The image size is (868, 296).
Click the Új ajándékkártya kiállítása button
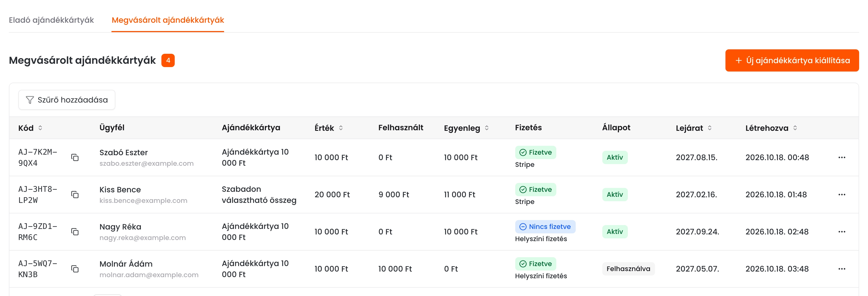[792, 60]
